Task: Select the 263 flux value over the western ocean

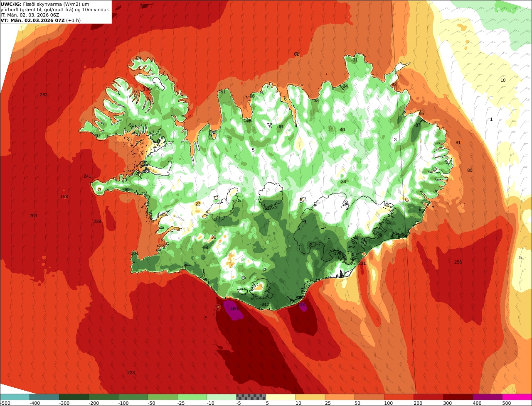Action: 44,95
